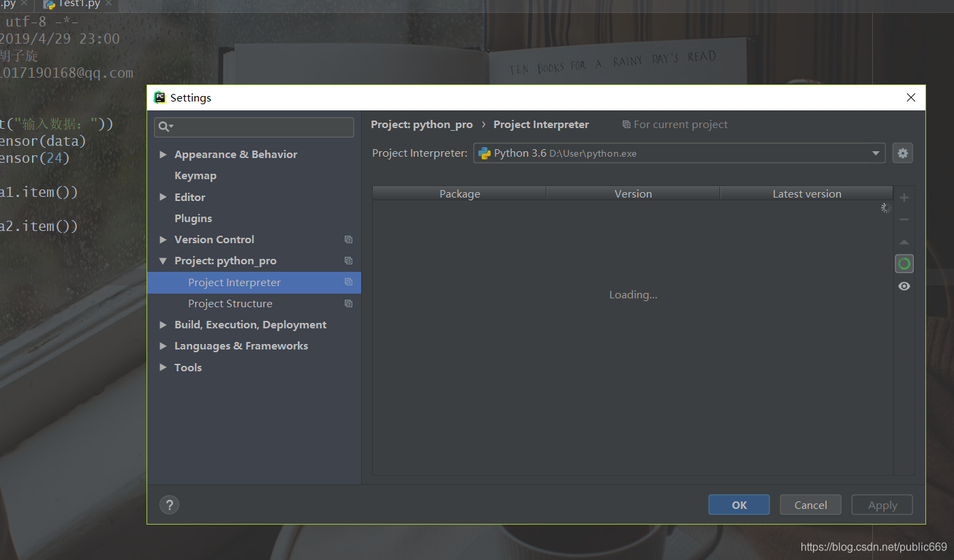Screen dimensions: 954x560
Task: Click the Package column header
Action: pos(460,193)
